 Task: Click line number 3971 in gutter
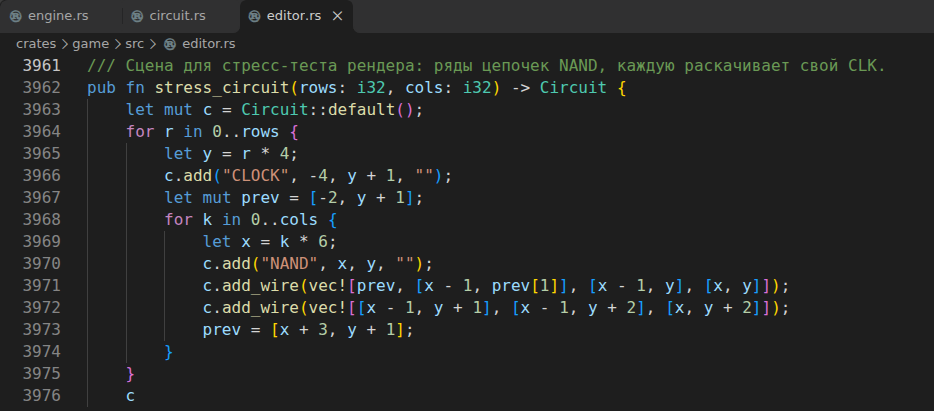coord(41,286)
